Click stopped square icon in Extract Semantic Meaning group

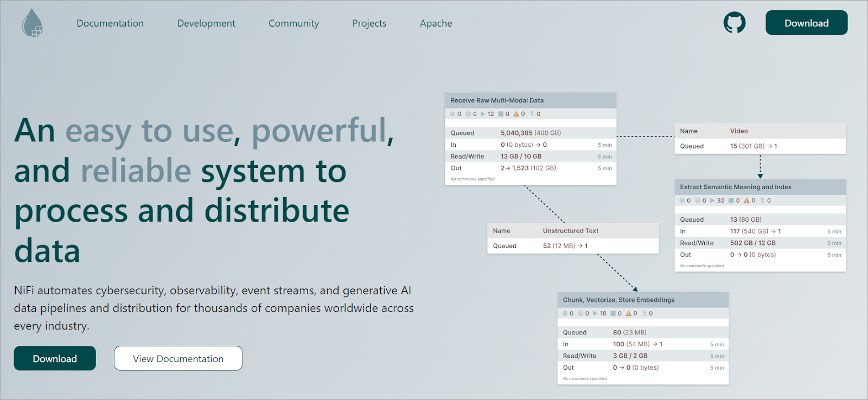(731, 201)
